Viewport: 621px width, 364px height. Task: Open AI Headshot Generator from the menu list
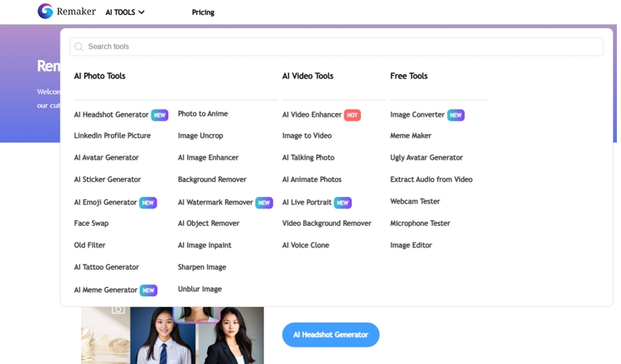click(x=111, y=115)
